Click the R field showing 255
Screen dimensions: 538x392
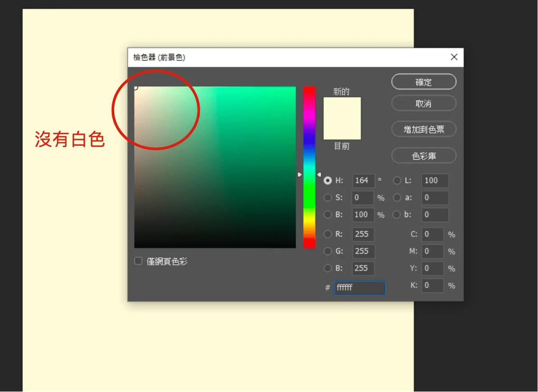[x=363, y=234]
